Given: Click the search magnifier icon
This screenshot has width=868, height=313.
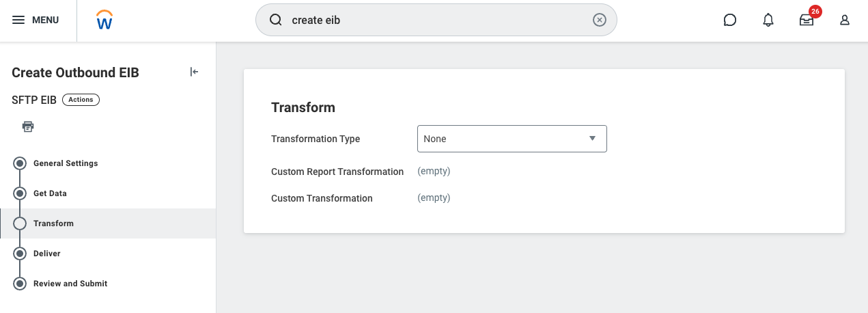Looking at the screenshot, I should coord(276,20).
